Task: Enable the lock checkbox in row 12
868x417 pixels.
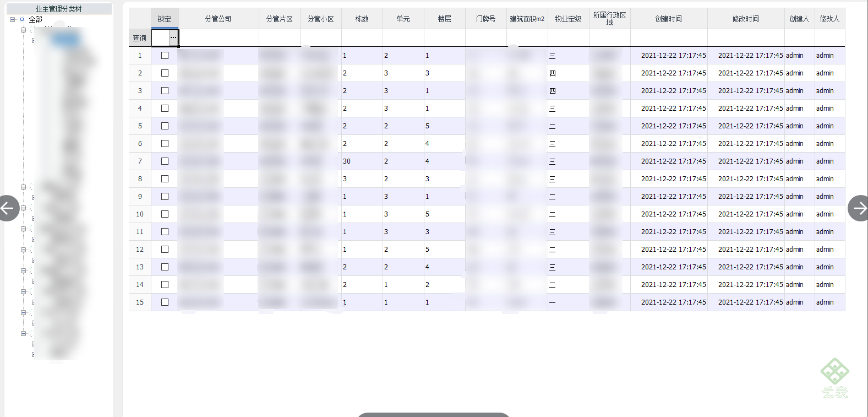Action: click(x=165, y=249)
